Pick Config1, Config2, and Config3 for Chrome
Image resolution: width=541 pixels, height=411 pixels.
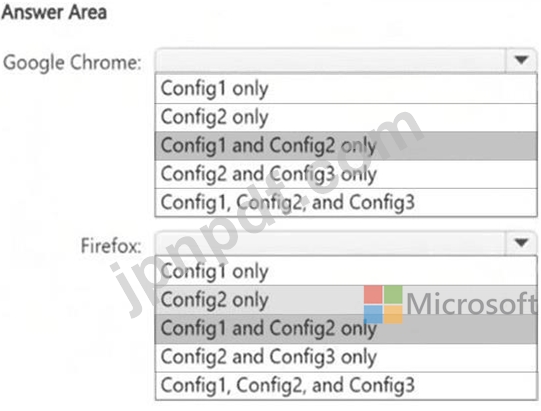[x=346, y=203]
